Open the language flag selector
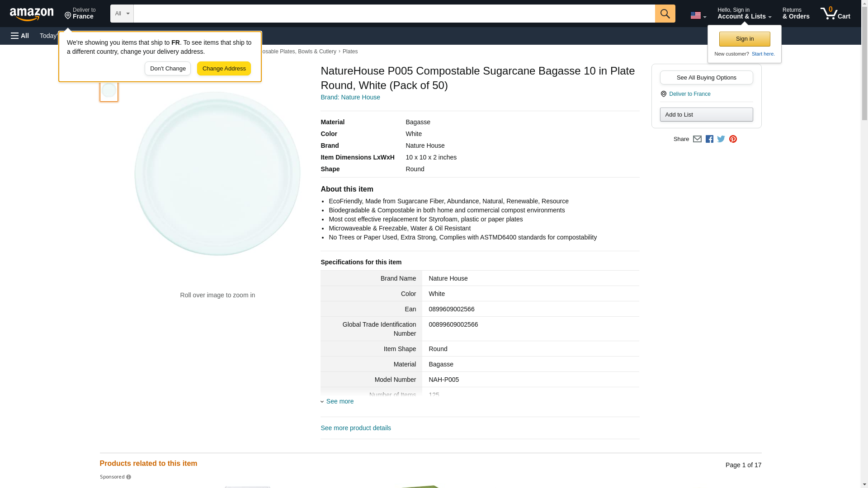 [698, 15]
